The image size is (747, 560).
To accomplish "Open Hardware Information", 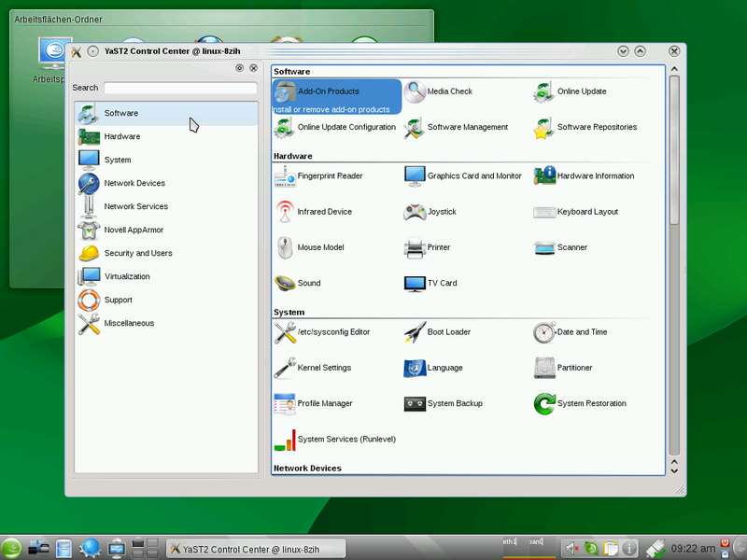I will click(585, 176).
